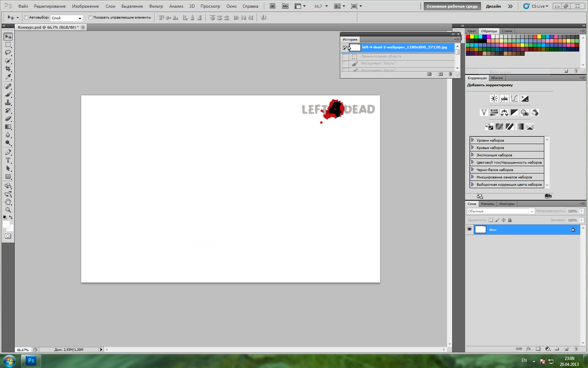
Task: Select the Crop tool
Action: click(8, 69)
